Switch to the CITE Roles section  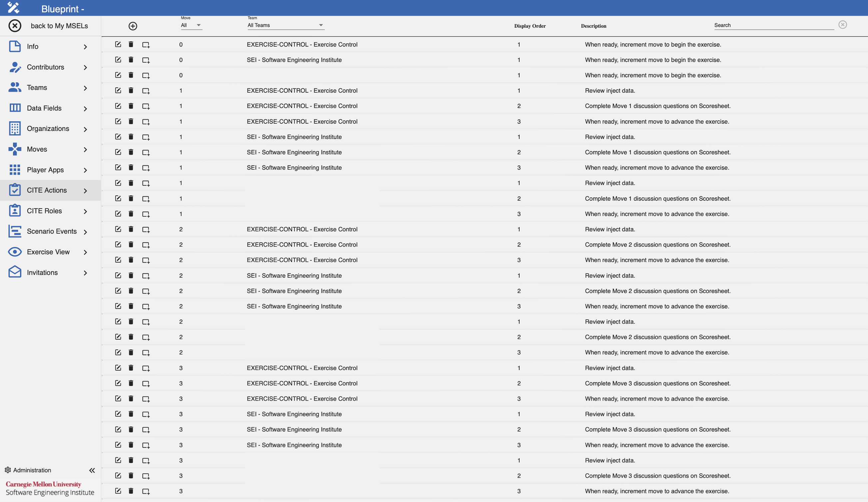click(x=15, y=211)
